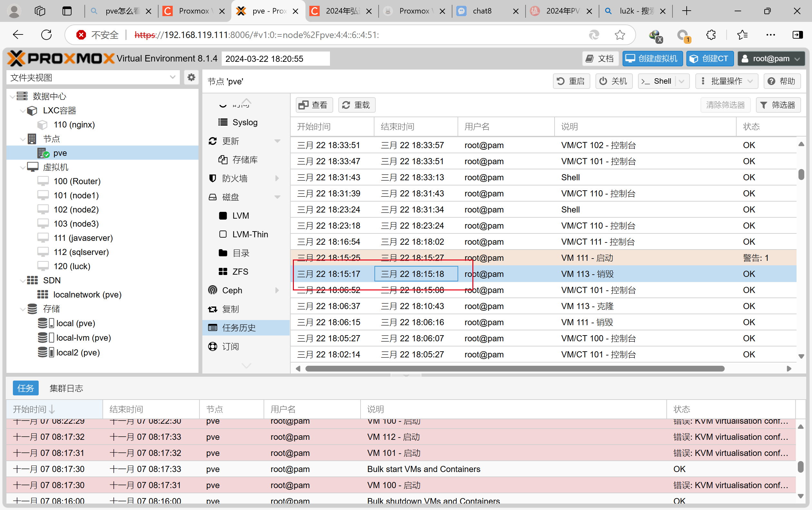Screen dimensions: 812x510
Task: Expand the Ceph submenu arrow
Action: [x=277, y=290]
